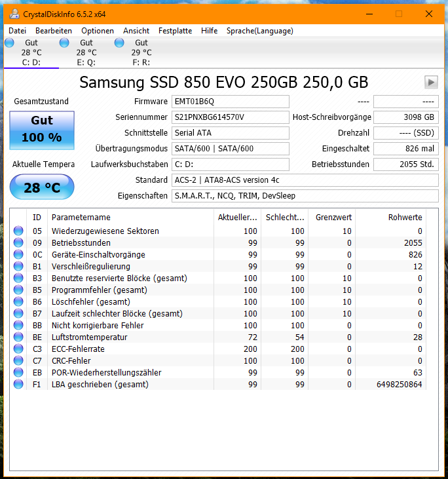Click the Betriebsstunden value 2055 Std.
Image resolution: width=448 pixels, height=479 pixels.
406,164
